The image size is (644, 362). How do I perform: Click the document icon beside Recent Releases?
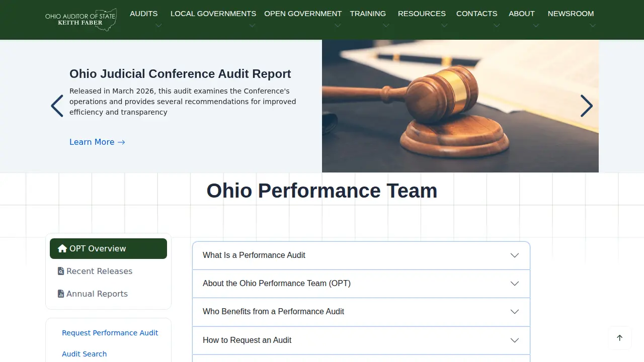tap(61, 271)
